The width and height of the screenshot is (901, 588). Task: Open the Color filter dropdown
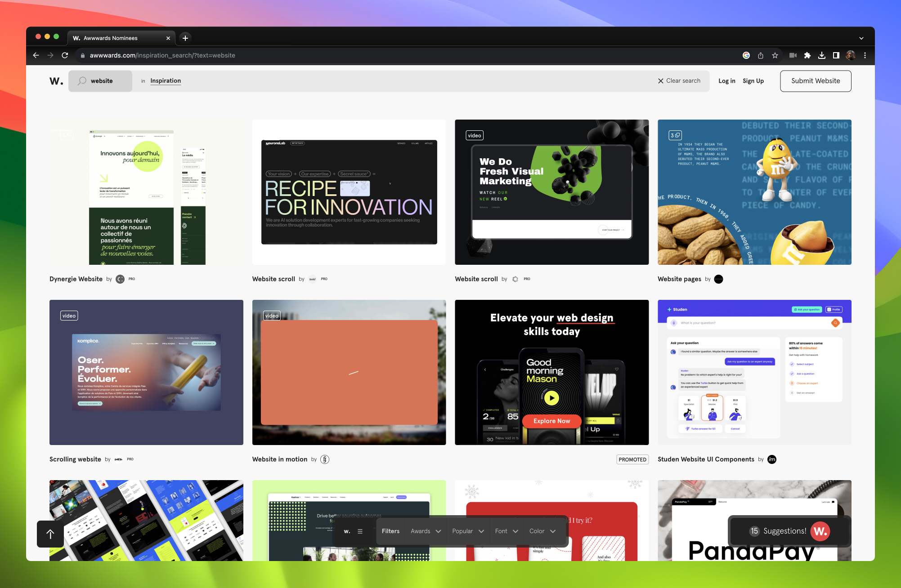click(542, 531)
